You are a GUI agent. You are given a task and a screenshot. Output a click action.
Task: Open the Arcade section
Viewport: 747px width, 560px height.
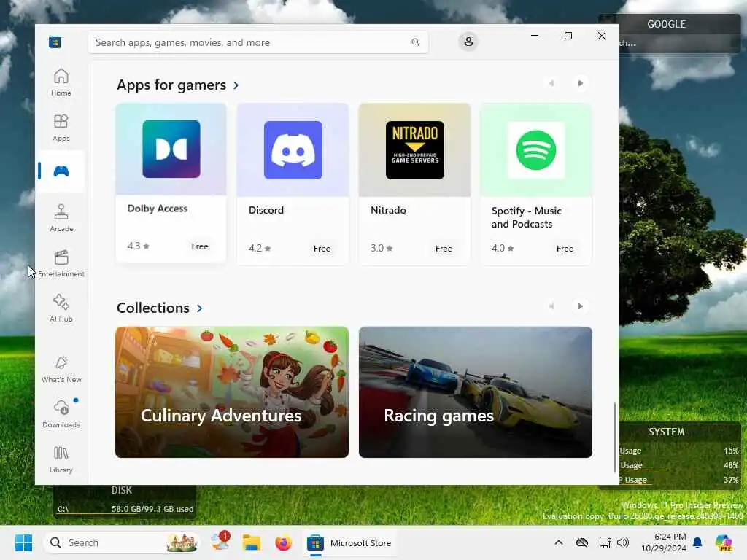point(61,218)
